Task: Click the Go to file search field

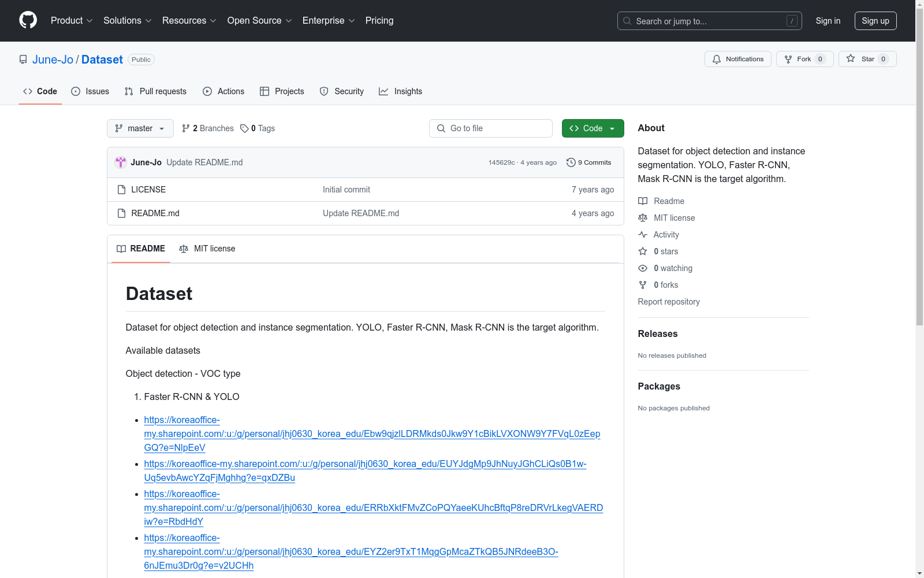Action: coord(491,128)
